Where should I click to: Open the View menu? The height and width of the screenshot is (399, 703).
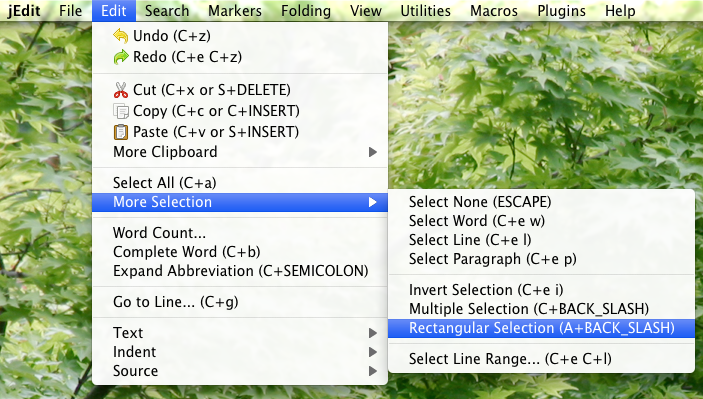366,10
